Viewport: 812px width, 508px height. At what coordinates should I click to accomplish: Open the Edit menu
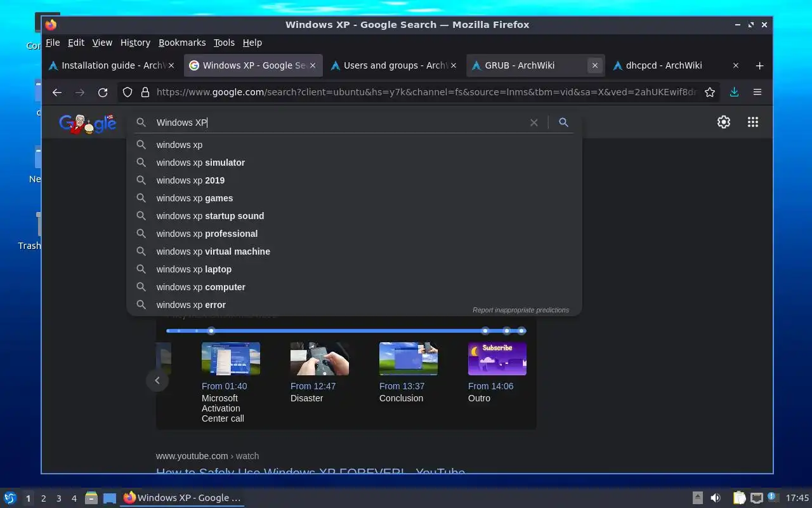[x=76, y=43]
